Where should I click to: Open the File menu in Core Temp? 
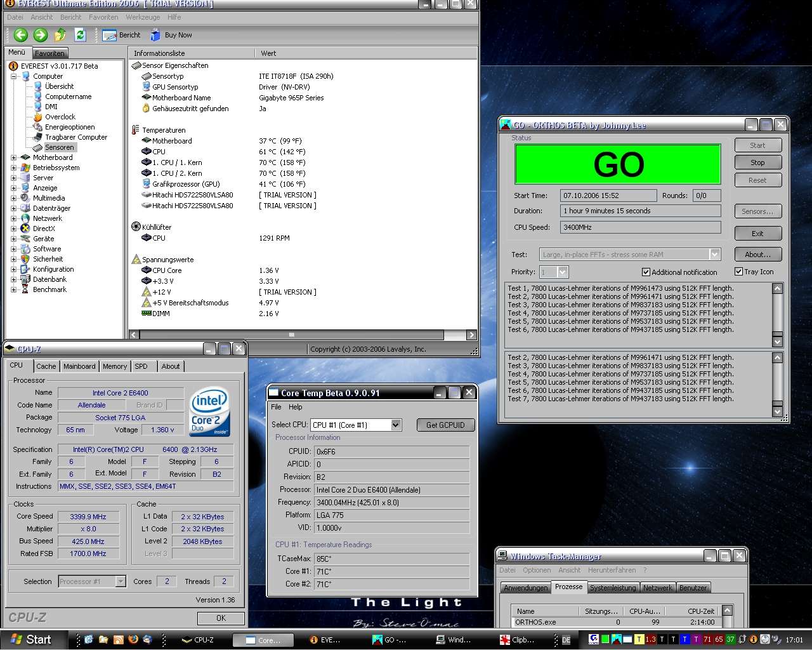(276, 407)
